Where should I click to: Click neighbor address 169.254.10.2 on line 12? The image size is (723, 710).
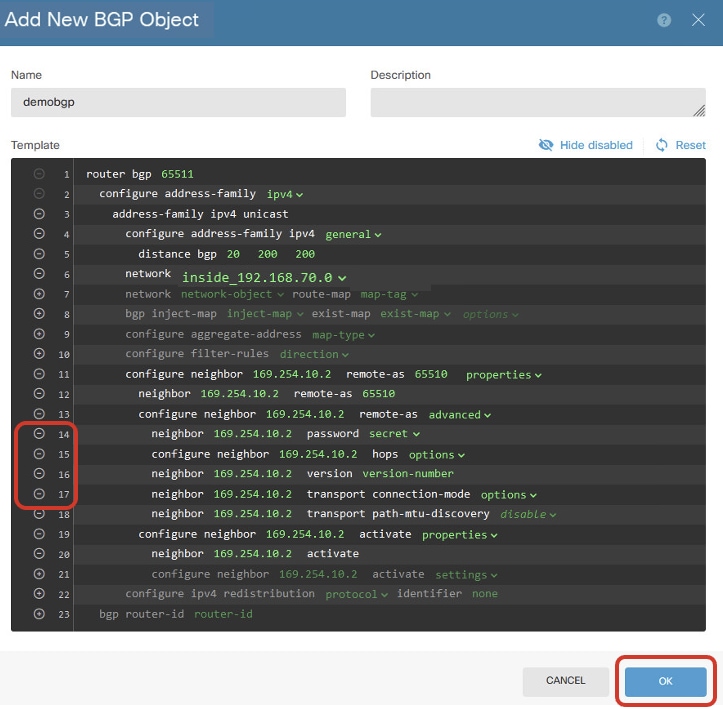239,394
